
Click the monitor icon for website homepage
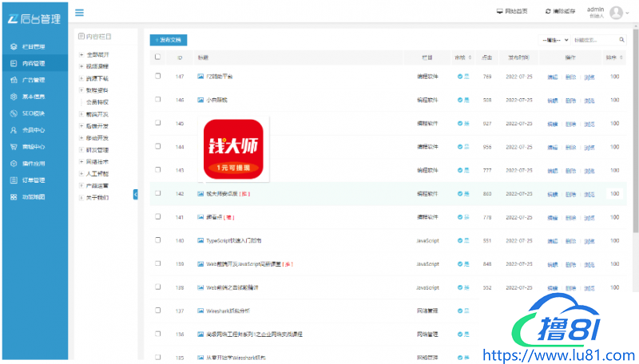point(500,12)
